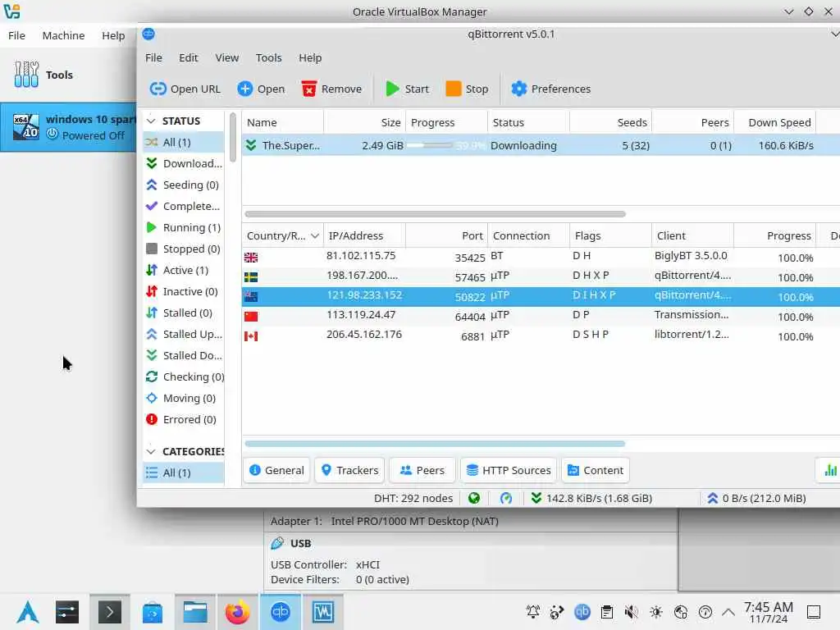Sort peers by Country/Region column header
Image resolution: width=840 pixels, height=630 pixels.
coord(282,235)
